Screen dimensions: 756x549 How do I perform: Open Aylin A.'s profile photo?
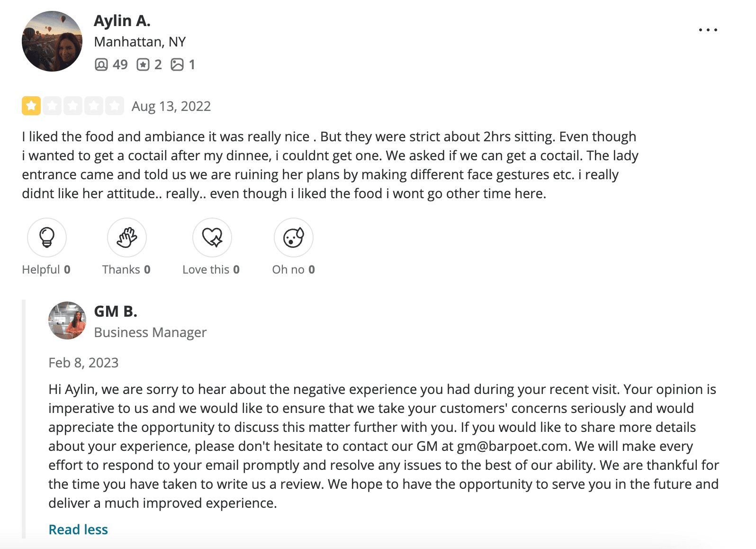click(x=52, y=41)
